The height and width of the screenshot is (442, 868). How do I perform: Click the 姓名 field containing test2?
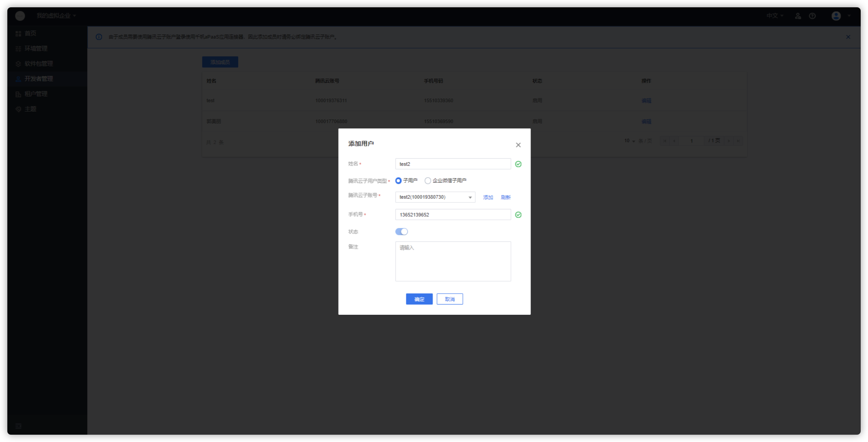(x=453, y=164)
